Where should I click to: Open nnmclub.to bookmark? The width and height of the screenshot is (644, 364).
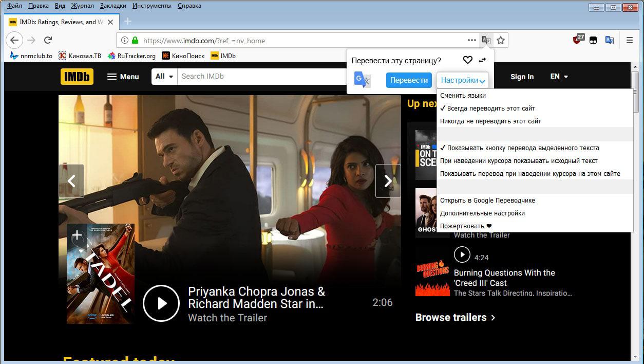coord(31,56)
